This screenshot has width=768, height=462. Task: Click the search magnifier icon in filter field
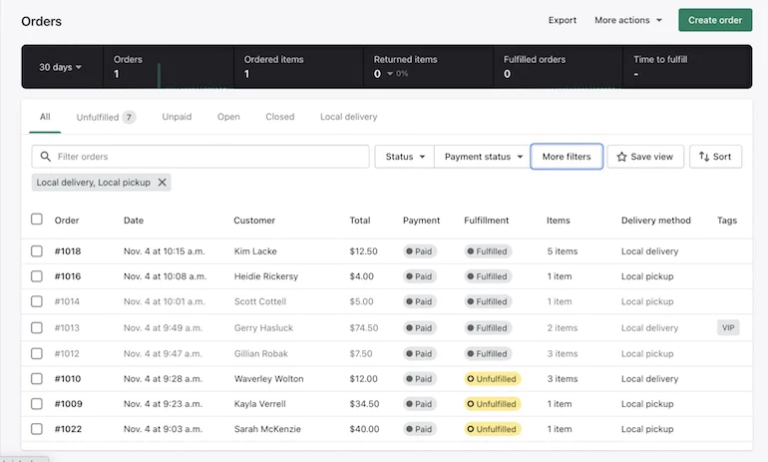[x=44, y=157]
